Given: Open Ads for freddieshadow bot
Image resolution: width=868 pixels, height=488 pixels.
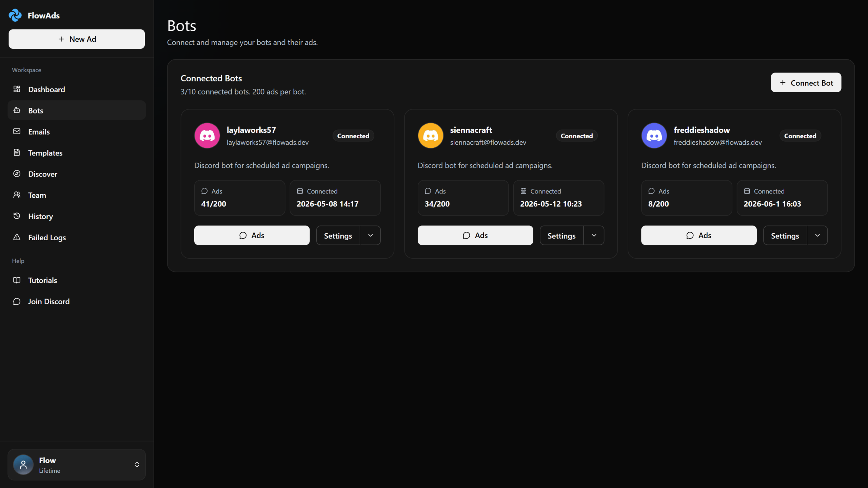Looking at the screenshot, I should click(698, 236).
